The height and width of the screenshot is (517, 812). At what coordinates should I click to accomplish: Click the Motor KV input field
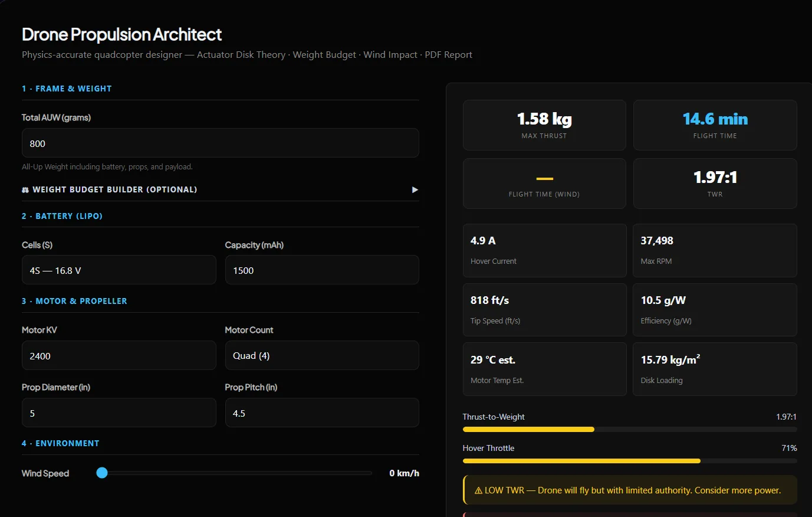pos(119,355)
